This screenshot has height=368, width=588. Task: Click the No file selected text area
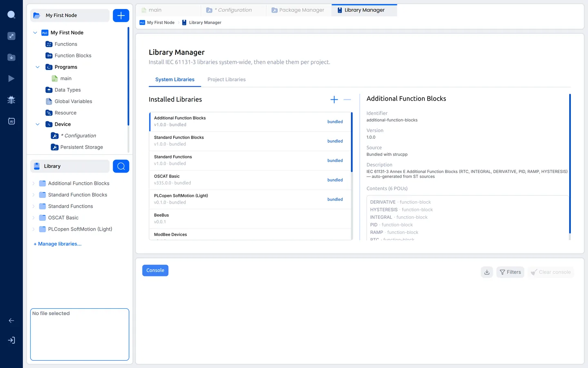click(80, 334)
